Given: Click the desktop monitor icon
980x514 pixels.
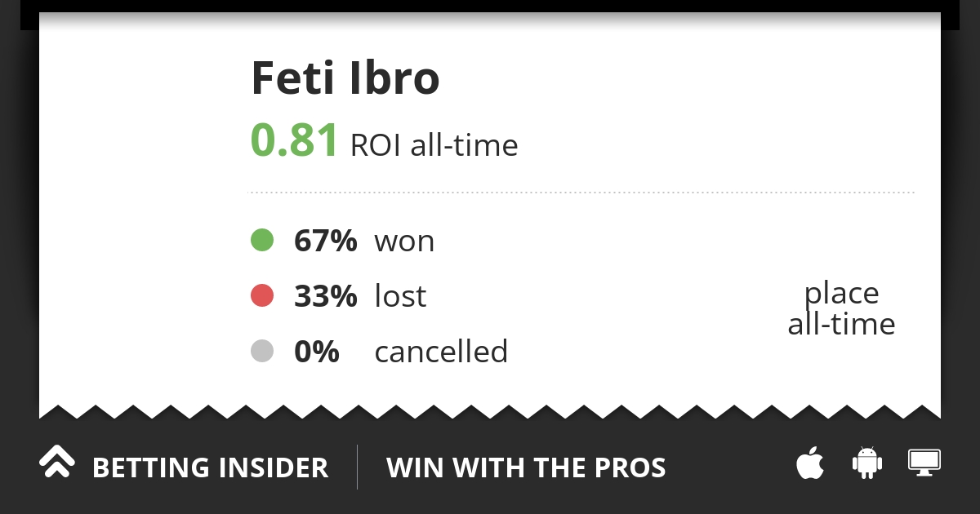Looking at the screenshot, I should tap(924, 462).
